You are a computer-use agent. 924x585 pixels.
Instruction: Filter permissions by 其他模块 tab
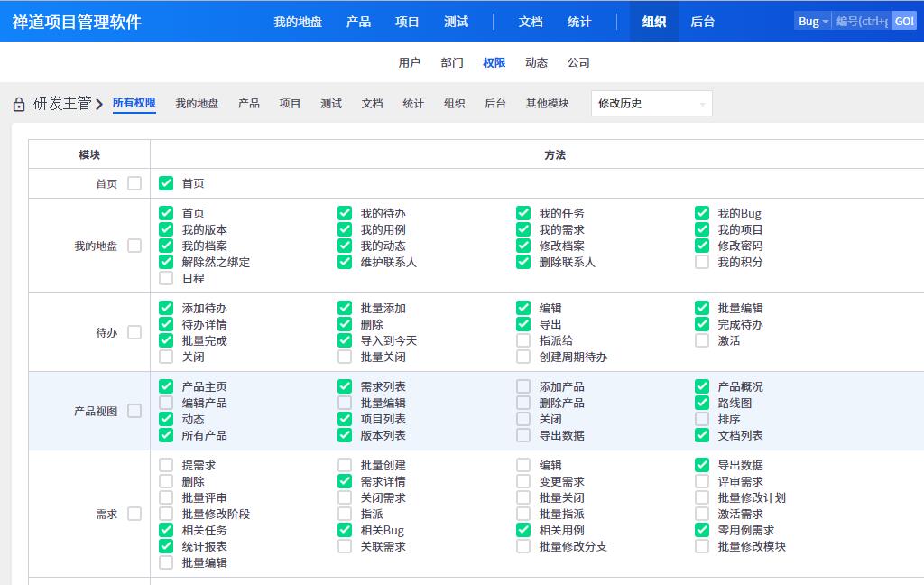point(548,104)
